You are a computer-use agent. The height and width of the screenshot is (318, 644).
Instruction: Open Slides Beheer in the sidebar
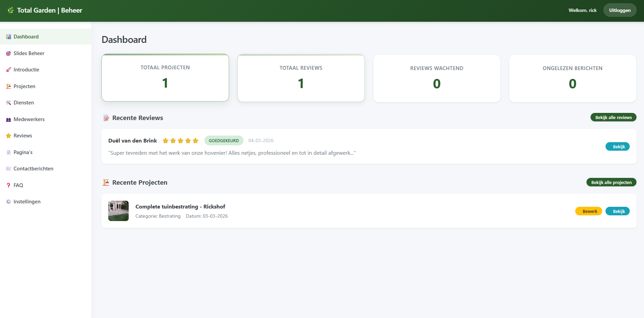click(x=46, y=53)
